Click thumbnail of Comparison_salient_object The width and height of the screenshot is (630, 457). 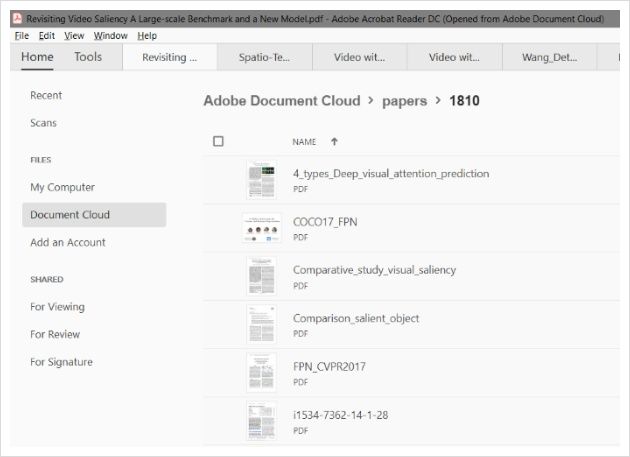262,324
